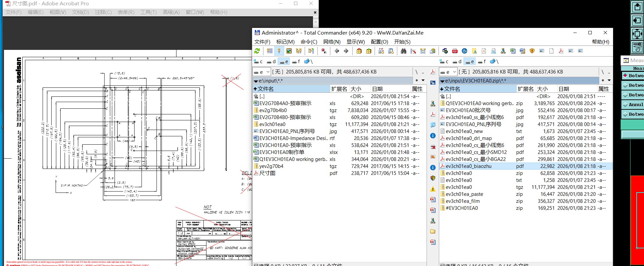Open the binoculars search files tool
Screen dimensions: 644x266
[x=403, y=51]
